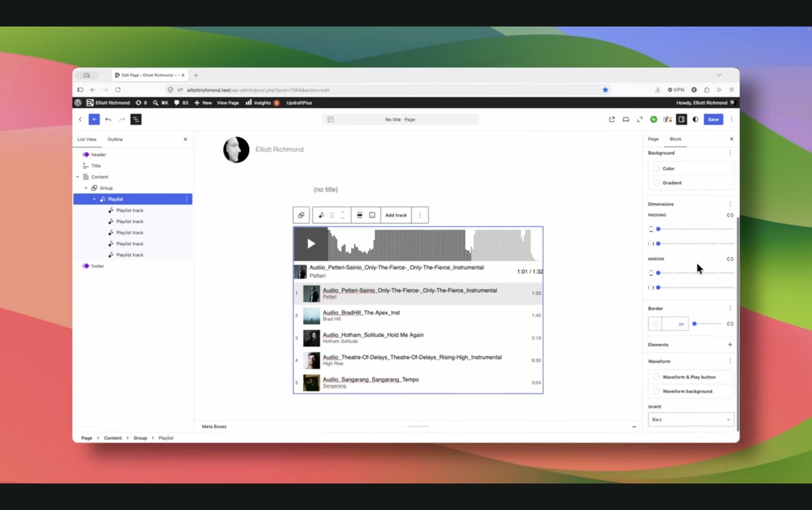Close the settings sidebar
This screenshot has width=812, height=510.
point(731,139)
